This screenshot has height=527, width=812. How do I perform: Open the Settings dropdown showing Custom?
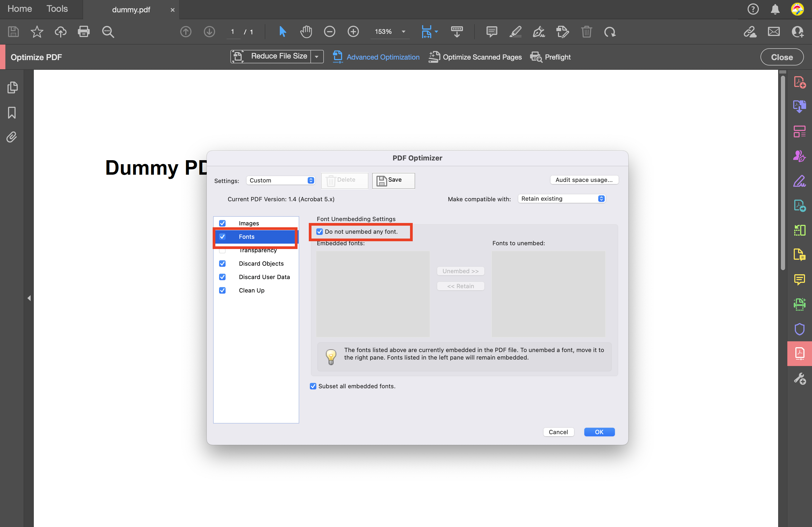click(x=280, y=180)
